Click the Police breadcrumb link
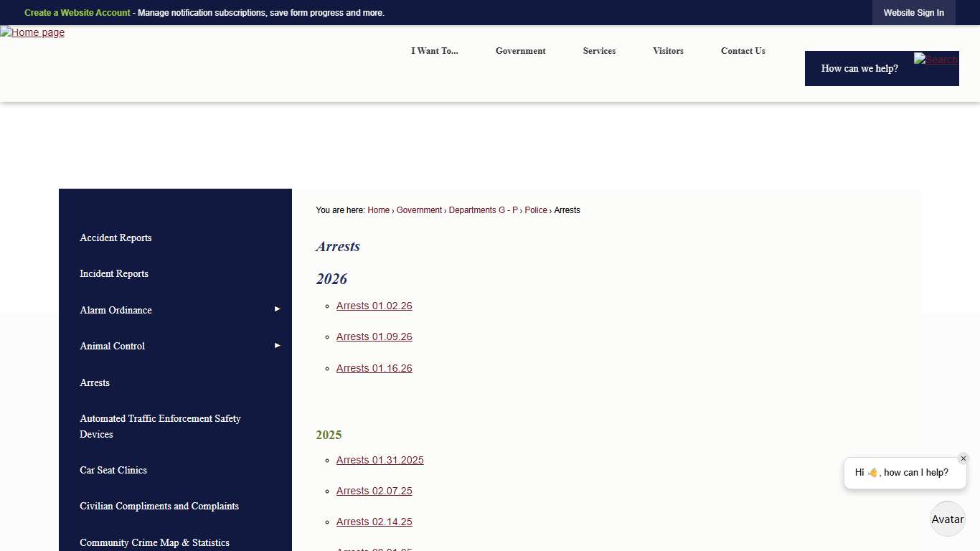The image size is (980, 551). pyautogui.click(x=535, y=210)
